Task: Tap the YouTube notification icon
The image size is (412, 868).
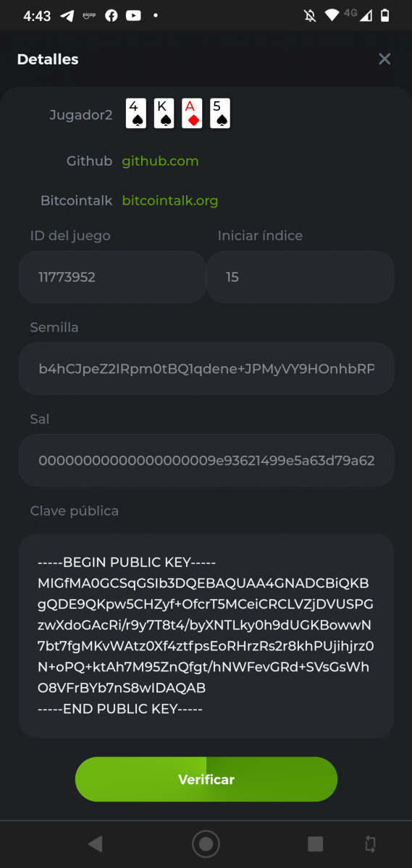Action: point(133,15)
